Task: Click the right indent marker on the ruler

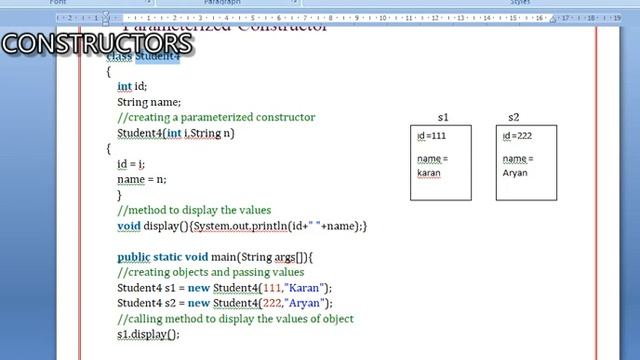Action: coord(553,19)
